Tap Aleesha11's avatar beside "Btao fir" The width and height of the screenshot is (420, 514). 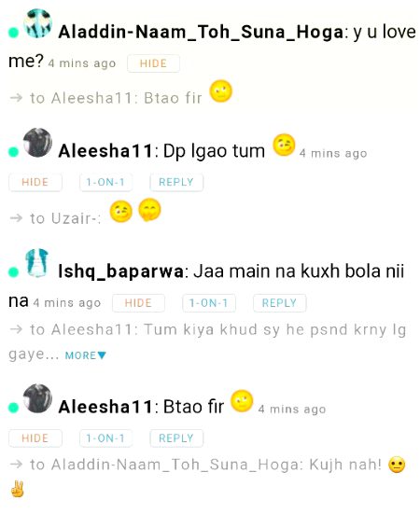pyautogui.click(x=37, y=398)
